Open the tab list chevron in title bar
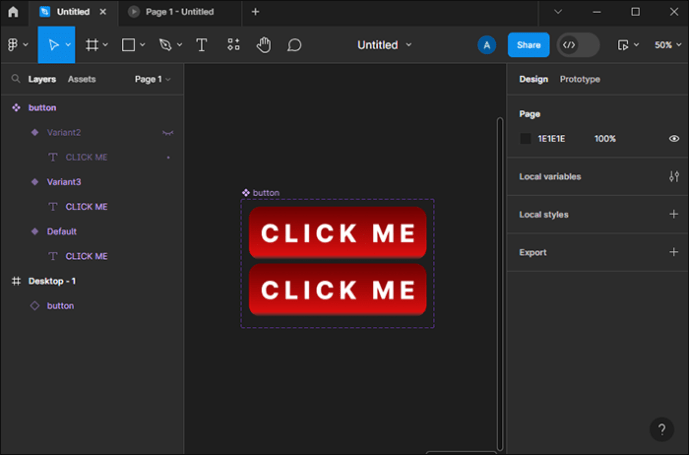This screenshot has height=455, width=689. pos(558,12)
